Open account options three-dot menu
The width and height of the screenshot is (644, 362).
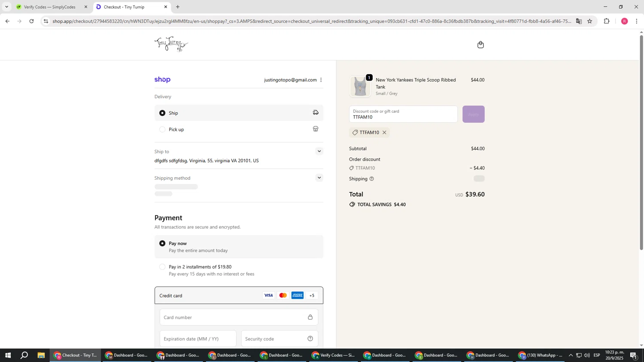tap(321, 80)
